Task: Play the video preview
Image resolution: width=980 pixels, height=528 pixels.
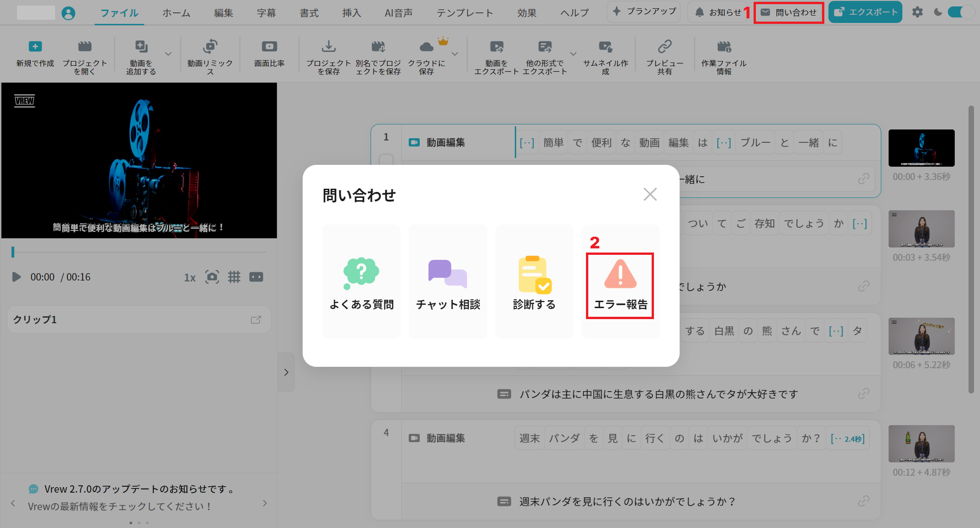Action: pyautogui.click(x=17, y=277)
